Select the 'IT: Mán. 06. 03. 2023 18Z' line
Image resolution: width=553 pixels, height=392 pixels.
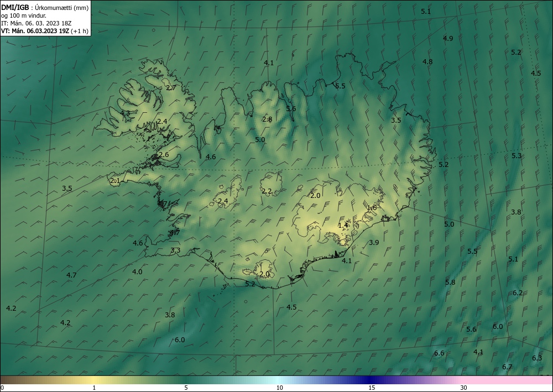point(36,23)
